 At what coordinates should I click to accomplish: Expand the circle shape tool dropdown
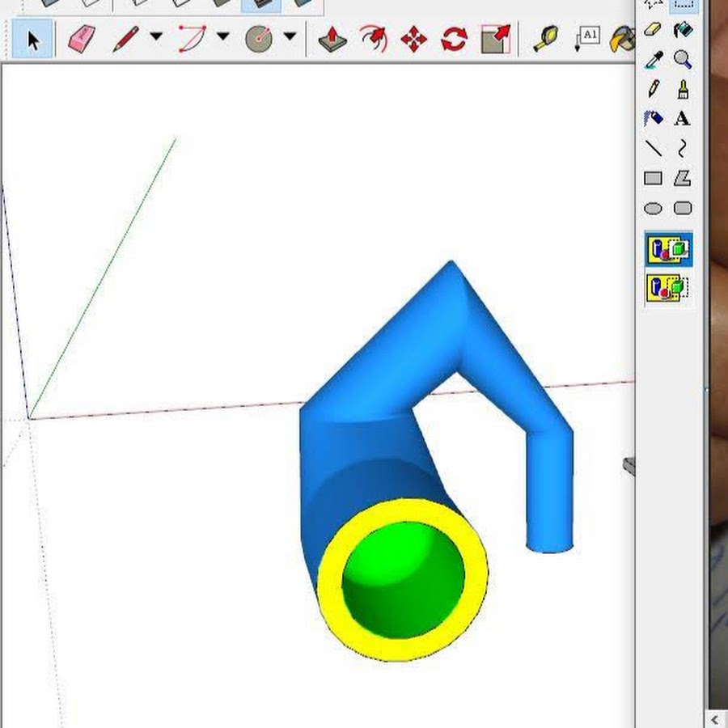click(x=290, y=37)
